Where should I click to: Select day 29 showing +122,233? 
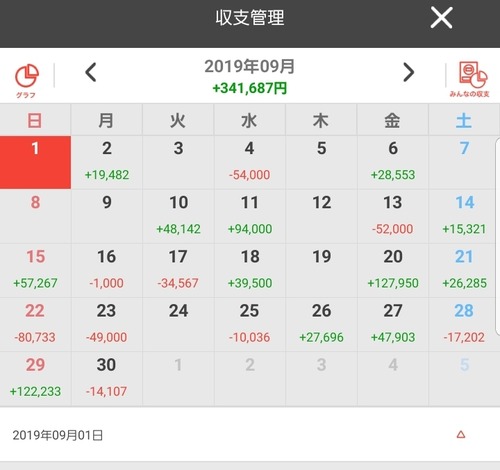35,379
